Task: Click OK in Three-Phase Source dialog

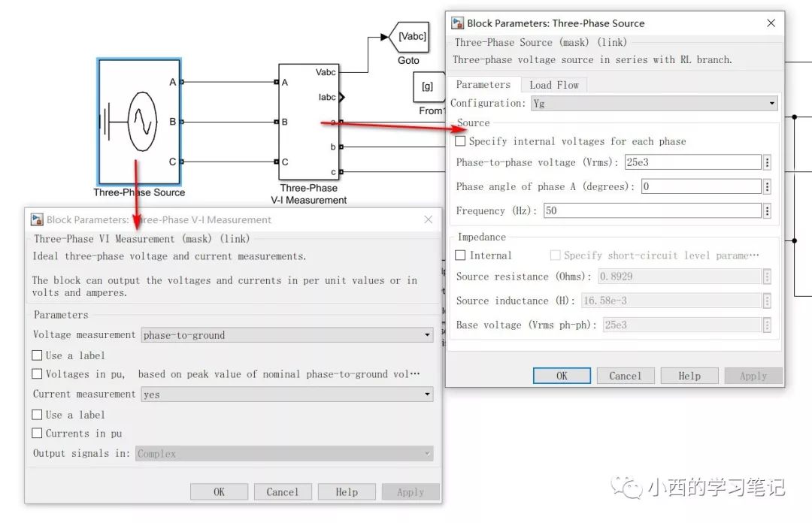Action: point(562,376)
